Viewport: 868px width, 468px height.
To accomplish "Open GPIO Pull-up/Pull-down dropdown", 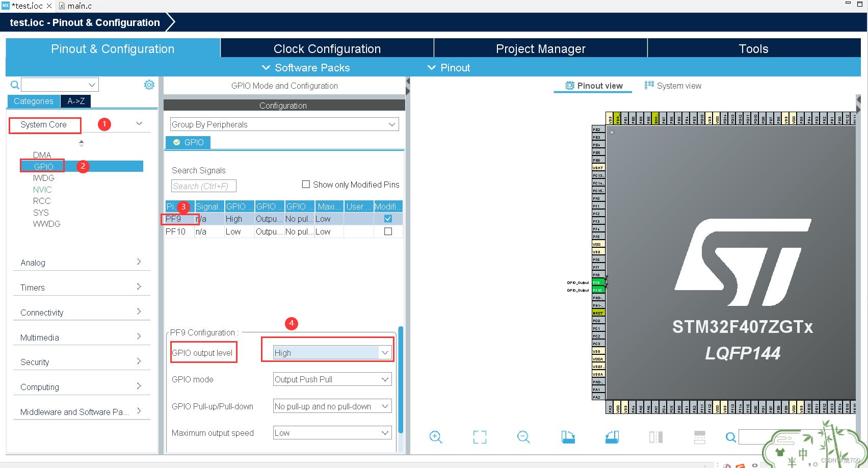I will [x=332, y=406].
